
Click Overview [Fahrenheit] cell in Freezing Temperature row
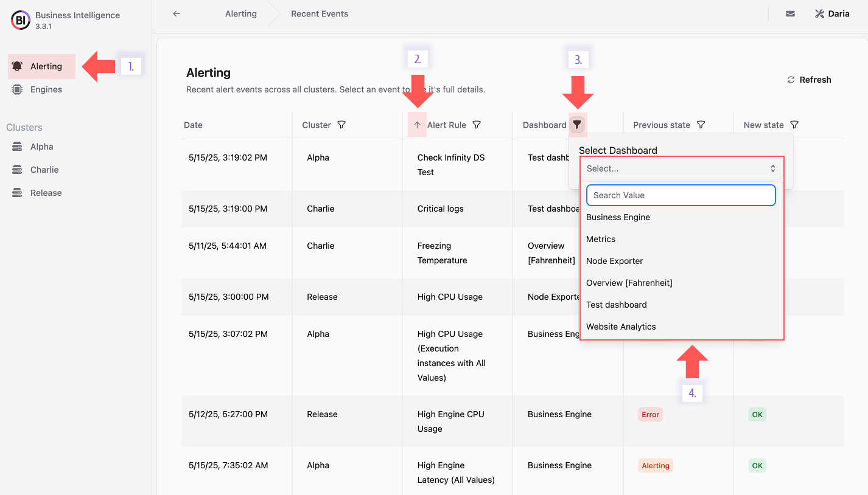pos(551,253)
